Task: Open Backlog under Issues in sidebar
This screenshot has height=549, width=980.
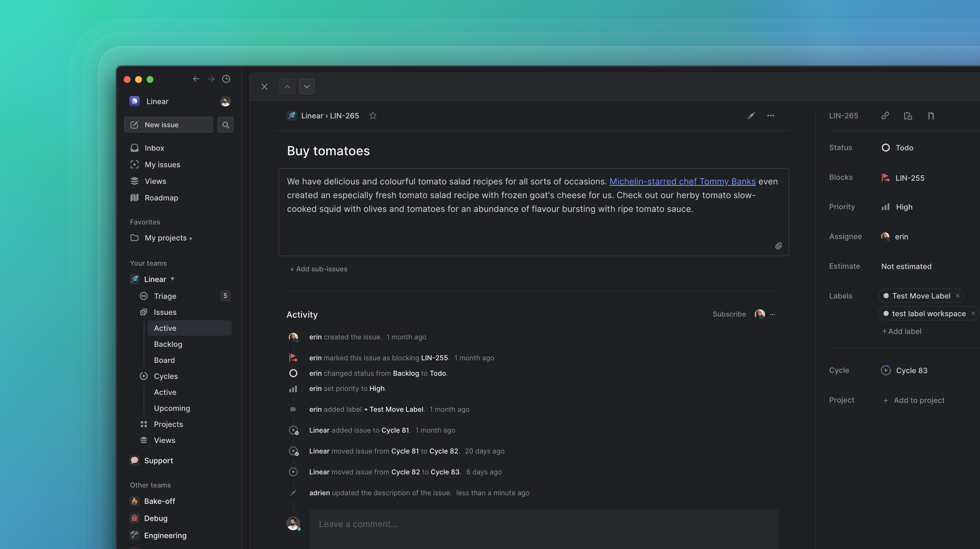Action: coord(168,344)
